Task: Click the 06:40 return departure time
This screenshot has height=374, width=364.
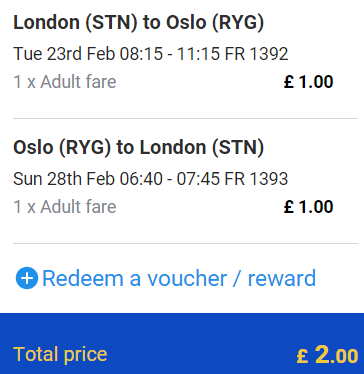Action: (141, 179)
